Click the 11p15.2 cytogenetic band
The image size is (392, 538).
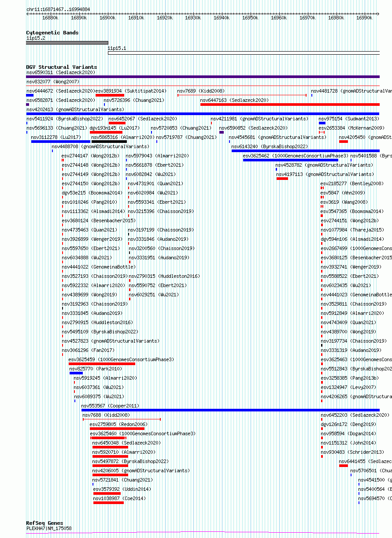pyautogui.click(x=67, y=43)
